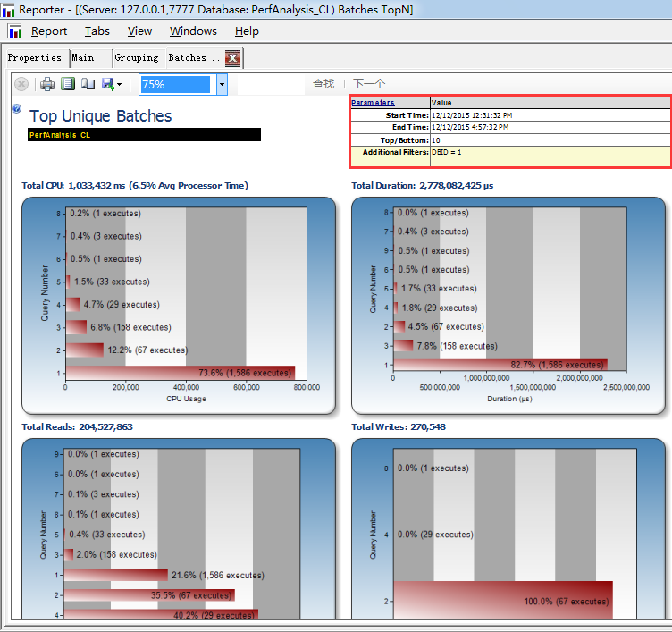Click the Reads bar for 21.6% (1,586 executes)

click(x=115, y=575)
